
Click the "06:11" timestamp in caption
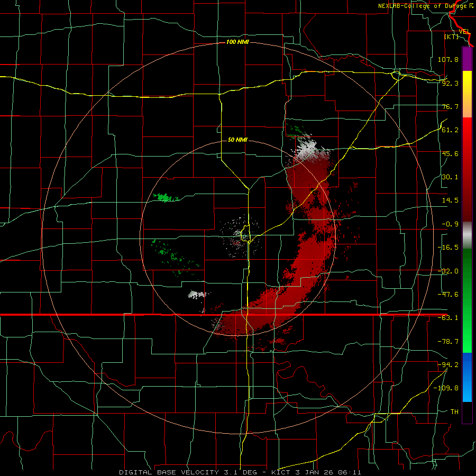(351, 472)
